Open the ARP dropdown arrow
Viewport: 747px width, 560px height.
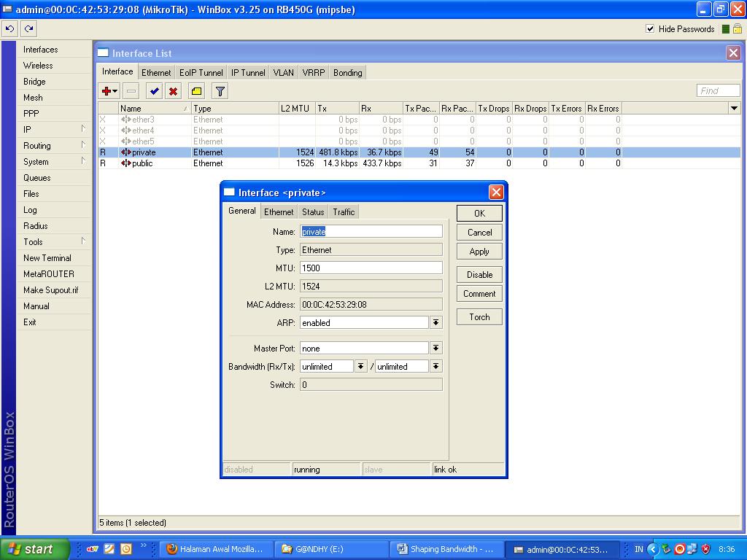pyautogui.click(x=436, y=323)
